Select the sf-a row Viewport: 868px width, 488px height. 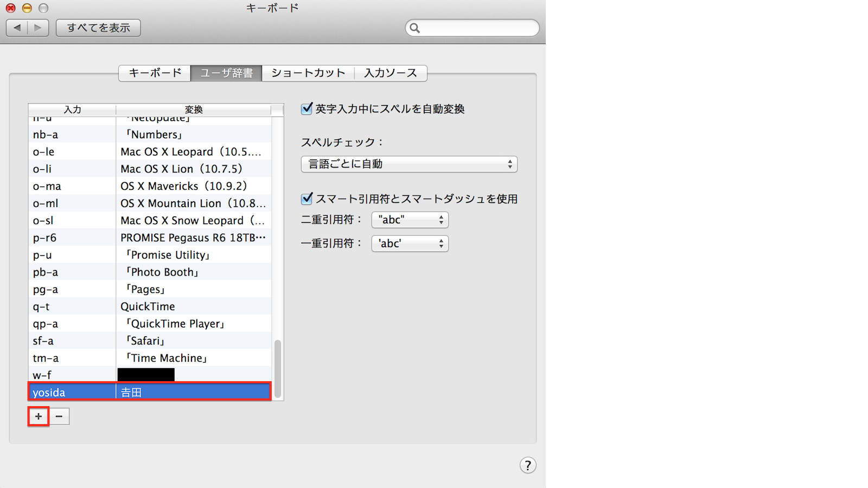[150, 341]
